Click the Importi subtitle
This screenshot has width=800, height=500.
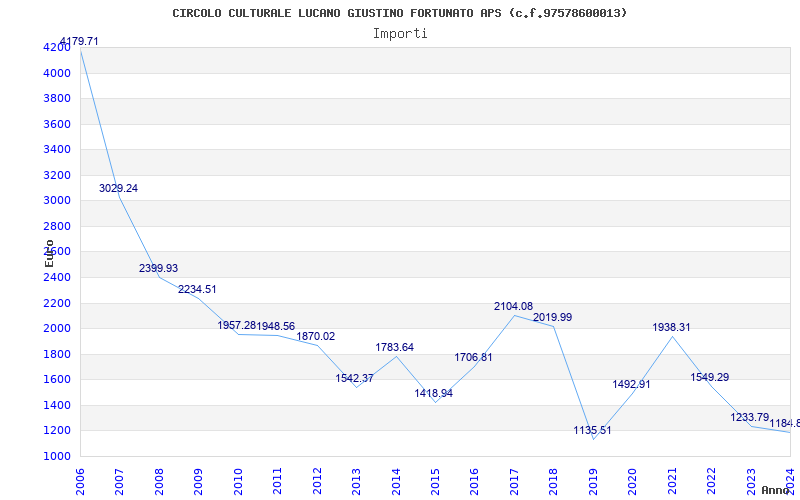400,34
